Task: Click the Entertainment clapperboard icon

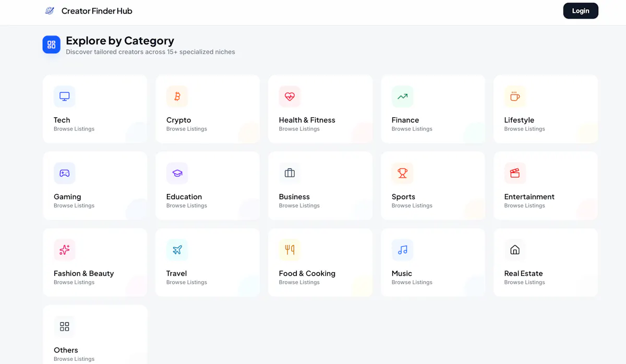Action: click(515, 173)
